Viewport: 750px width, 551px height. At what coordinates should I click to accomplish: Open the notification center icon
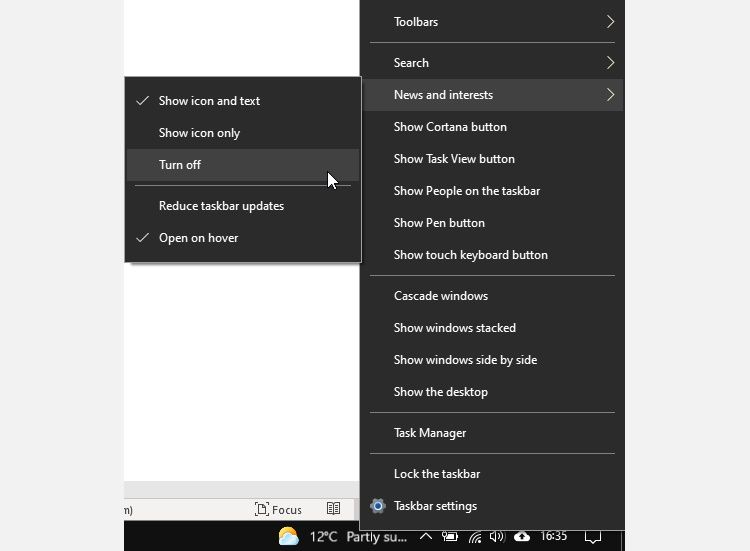(593, 537)
